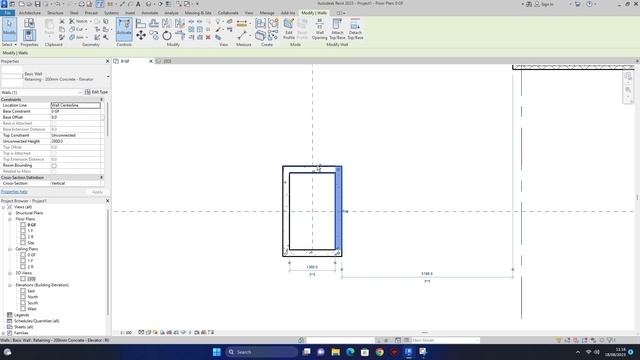Screen dimensions: 640x360
Task: Click the Type Properties icon
Action: coord(29,23)
